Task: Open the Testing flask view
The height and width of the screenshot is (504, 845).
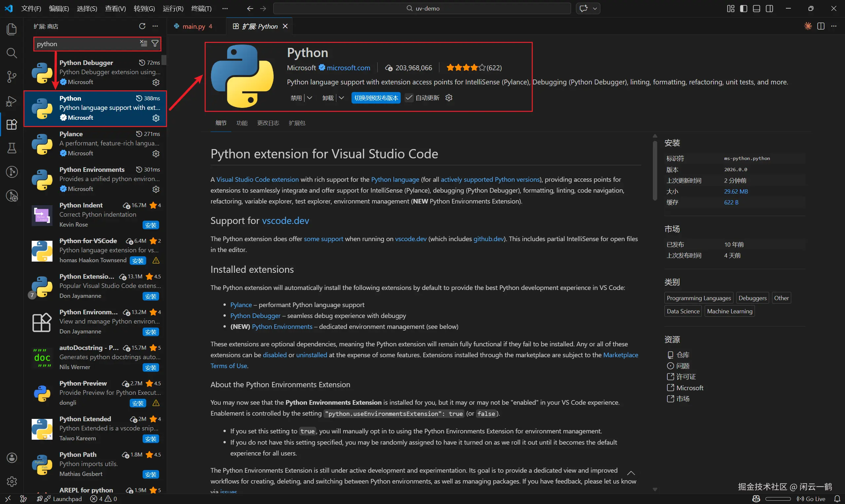Action: click(12, 148)
